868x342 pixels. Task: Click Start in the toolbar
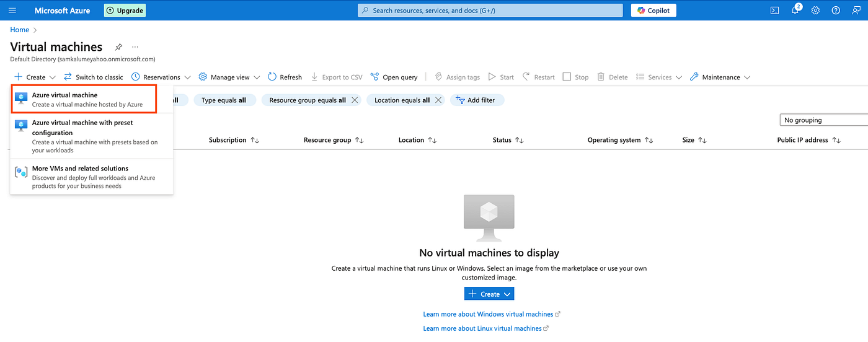[501, 77]
